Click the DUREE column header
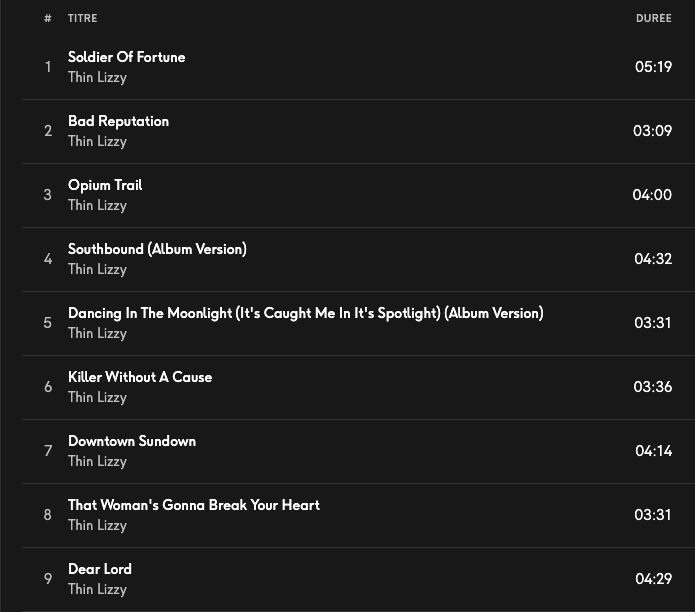Image resolution: width=695 pixels, height=612 pixels. coord(653,18)
